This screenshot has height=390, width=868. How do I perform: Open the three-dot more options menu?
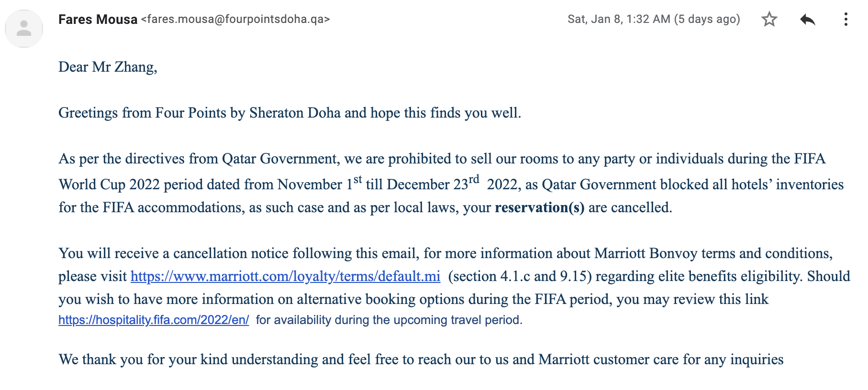pos(846,20)
